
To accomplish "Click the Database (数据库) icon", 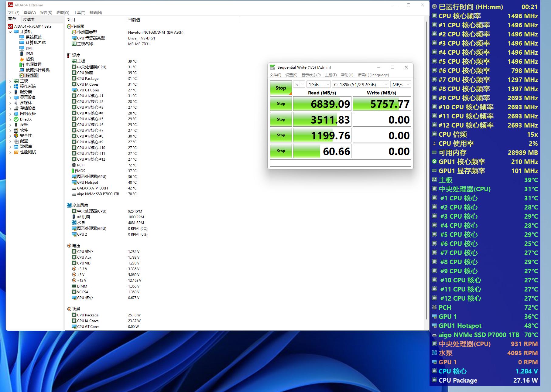I will click(16, 147).
